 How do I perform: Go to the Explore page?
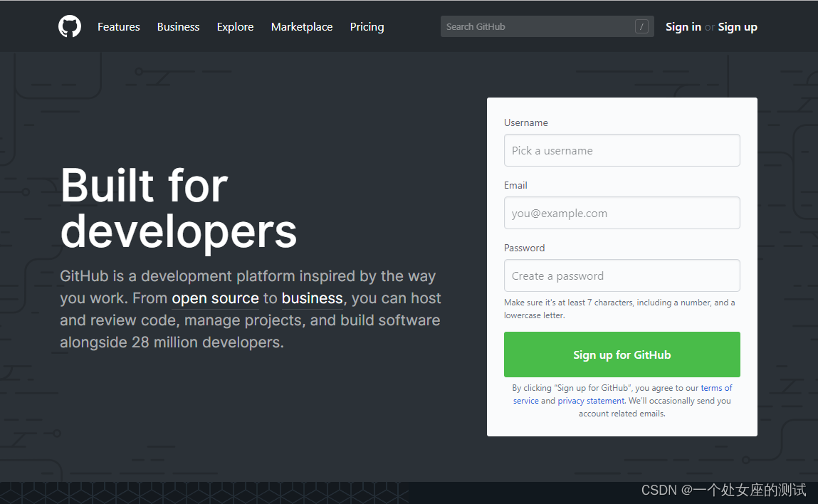point(235,26)
